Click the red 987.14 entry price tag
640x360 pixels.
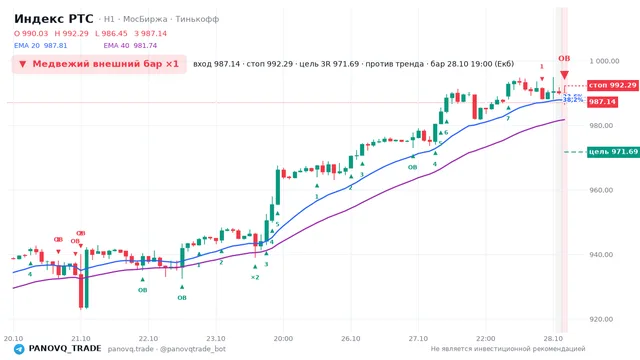coord(602,102)
